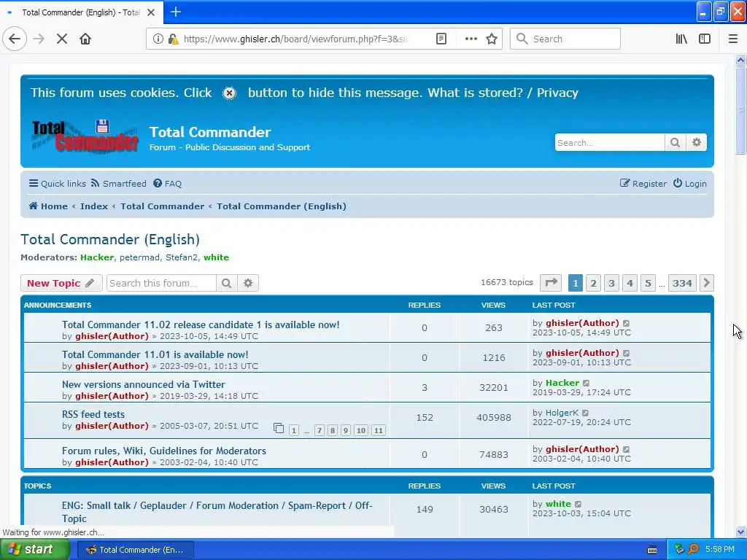Click Total Commander taskbar button
The image size is (747, 560).
click(135, 550)
